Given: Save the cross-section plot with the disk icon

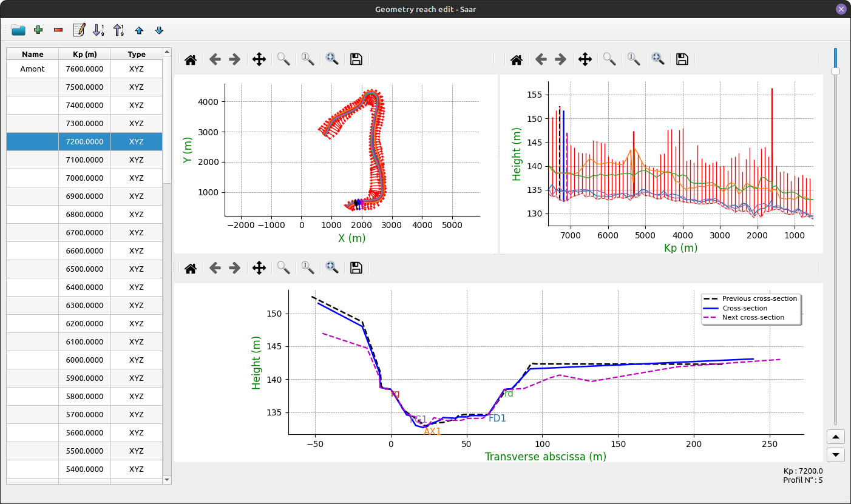Looking at the screenshot, I should coord(356,267).
